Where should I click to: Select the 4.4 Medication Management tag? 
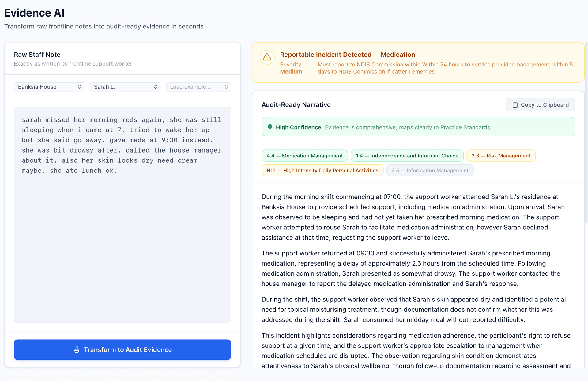tap(305, 156)
